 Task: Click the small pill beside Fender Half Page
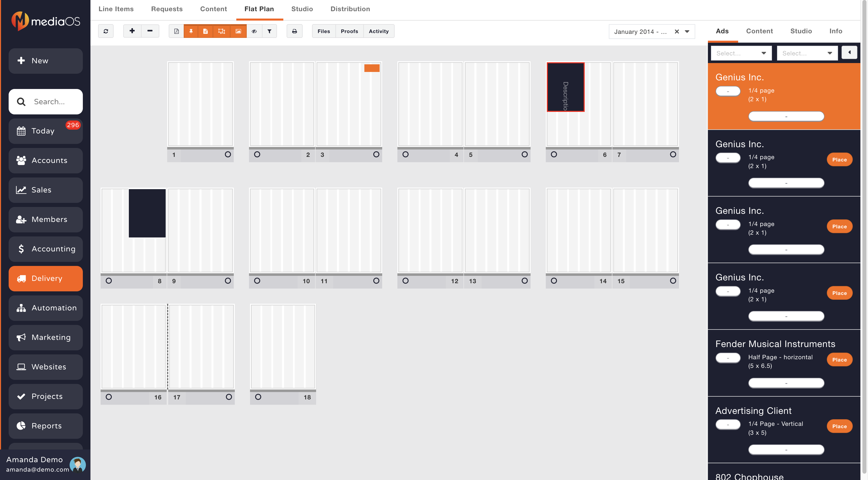tap(728, 358)
